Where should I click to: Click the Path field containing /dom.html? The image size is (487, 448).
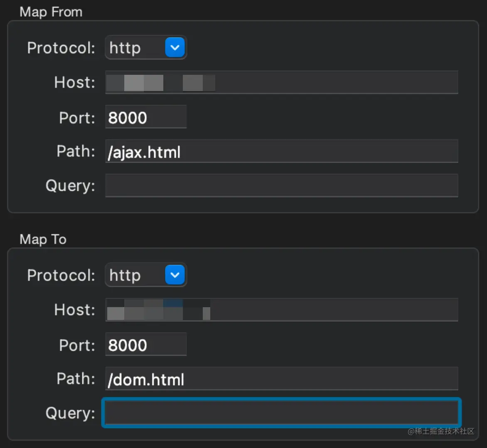[x=281, y=379]
